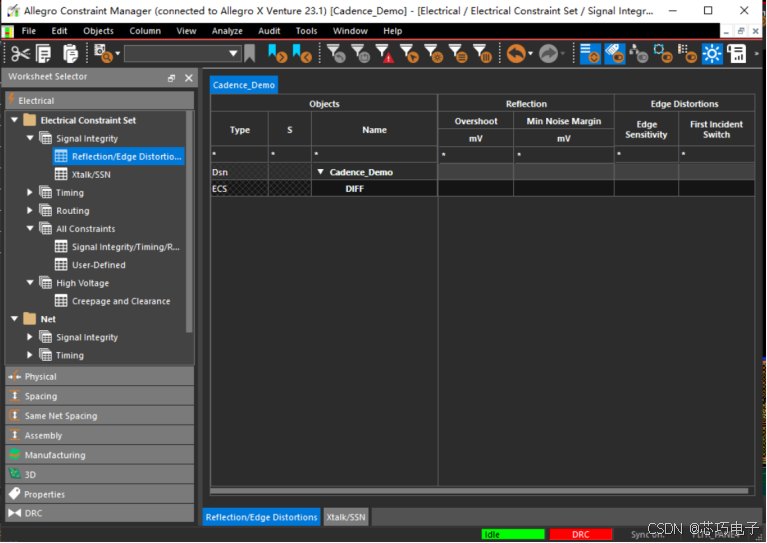Toggle the selection box visibility icon
Viewport: 767px width, 543px height.
pyautogui.click(x=663, y=53)
